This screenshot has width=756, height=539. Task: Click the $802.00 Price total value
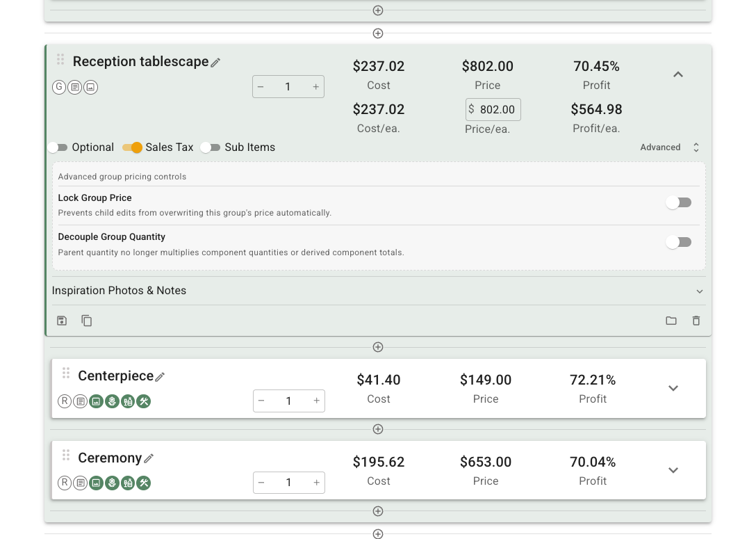tap(488, 67)
